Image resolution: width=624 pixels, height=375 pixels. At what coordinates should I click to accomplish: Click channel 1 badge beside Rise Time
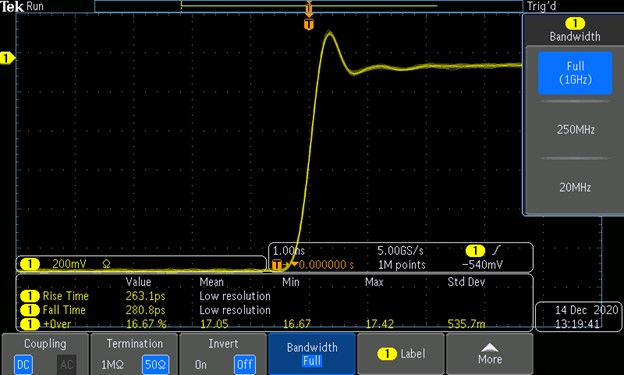pyautogui.click(x=29, y=296)
